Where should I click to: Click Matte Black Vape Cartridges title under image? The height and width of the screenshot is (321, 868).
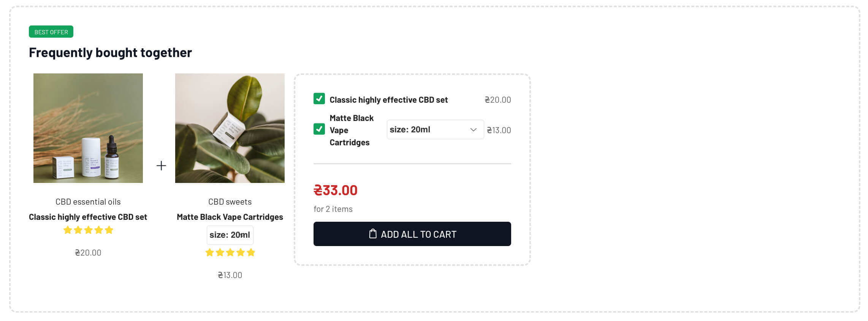230,217
